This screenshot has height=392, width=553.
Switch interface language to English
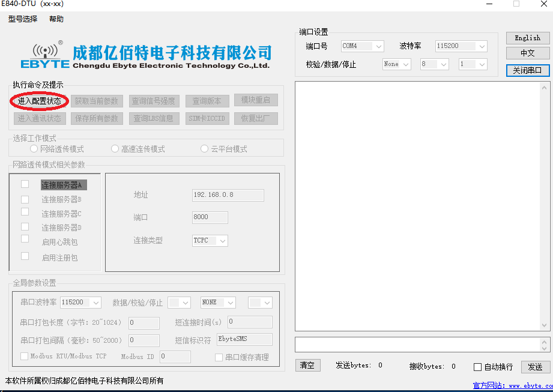[527, 37]
